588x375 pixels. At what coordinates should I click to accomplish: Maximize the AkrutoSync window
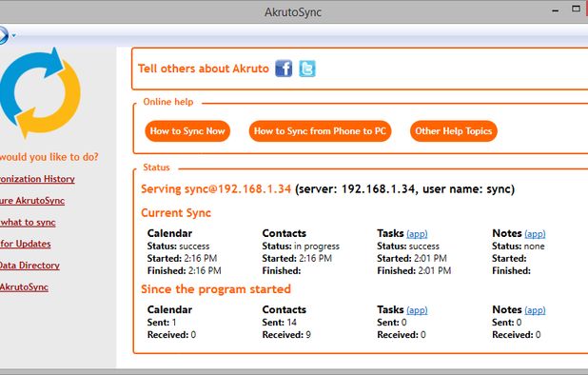[576, 9]
